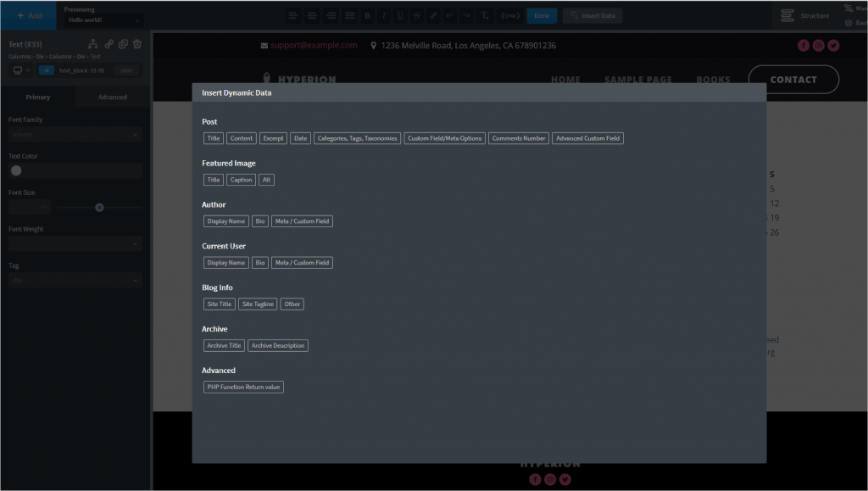
Task: Expand the Previewing 'Hello world!' dropdown
Action: [x=103, y=20]
